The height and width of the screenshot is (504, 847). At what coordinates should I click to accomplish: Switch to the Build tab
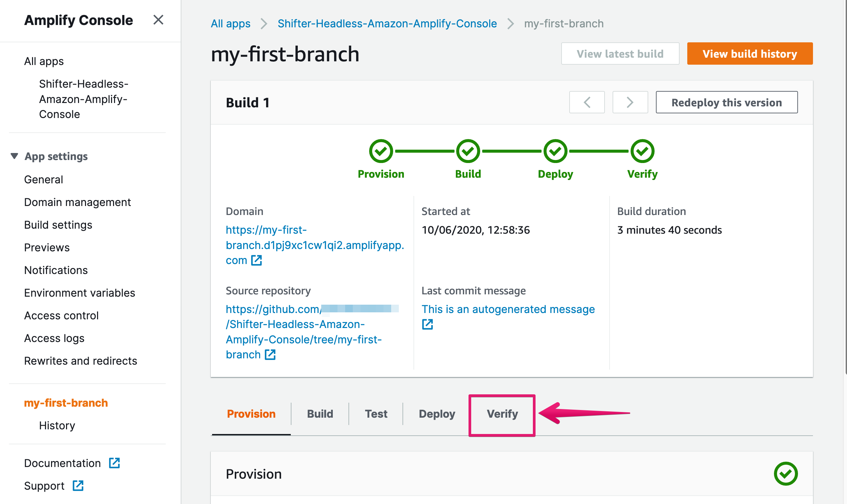pyautogui.click(x=320, y=414)
